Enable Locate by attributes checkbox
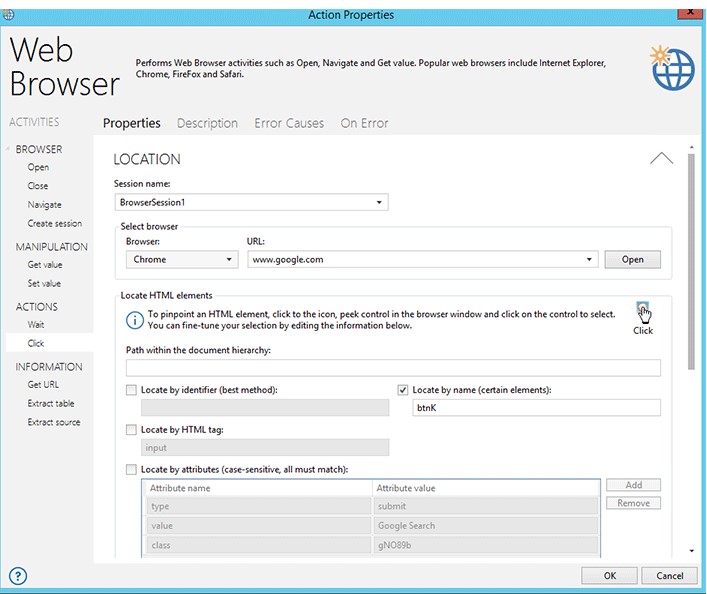Image resolution: width=707 pixels, height=594 pixels. [131, 469]
